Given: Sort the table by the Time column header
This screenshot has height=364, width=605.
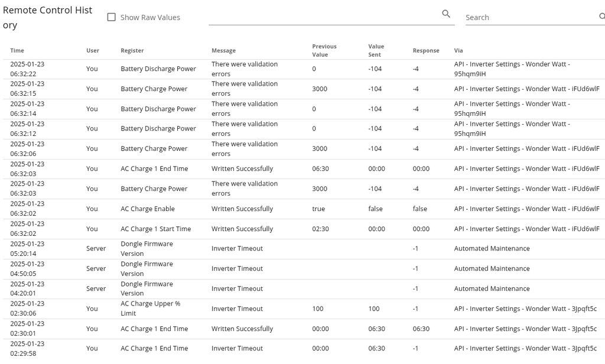Looking at the screenshot, I should (17, 51).
